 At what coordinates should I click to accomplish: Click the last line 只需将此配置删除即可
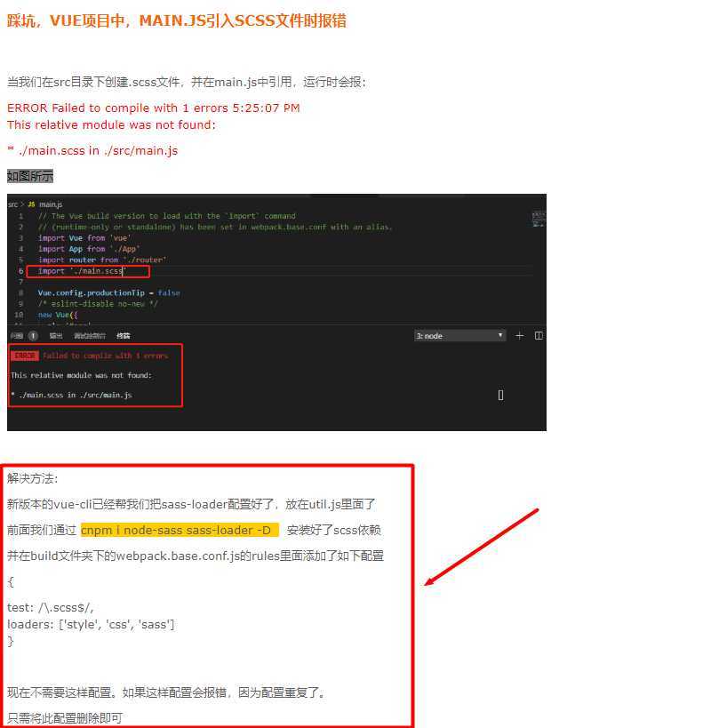click(65, 718)
